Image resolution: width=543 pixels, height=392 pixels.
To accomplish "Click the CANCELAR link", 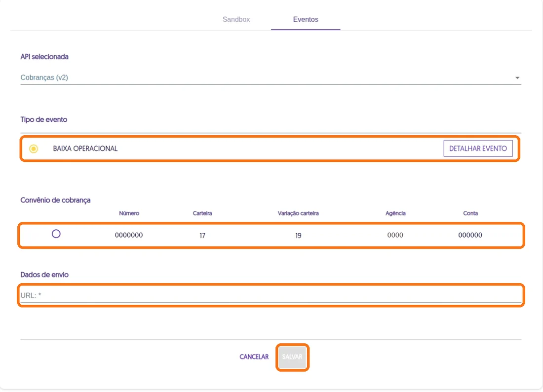I will (254, 356).
